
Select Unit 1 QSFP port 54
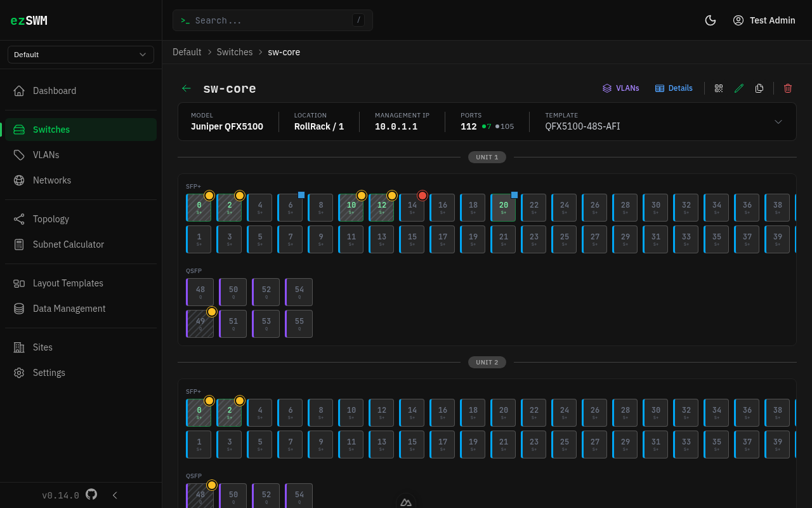[299, 292]
